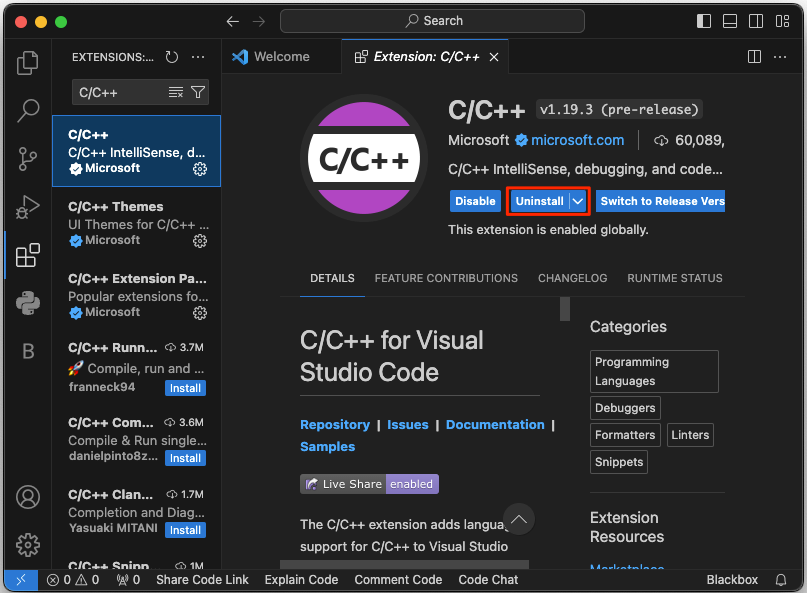Expand the Uninstall dropdown arrow
This screenshot has height=593, width=807.
tap(578, 201)
